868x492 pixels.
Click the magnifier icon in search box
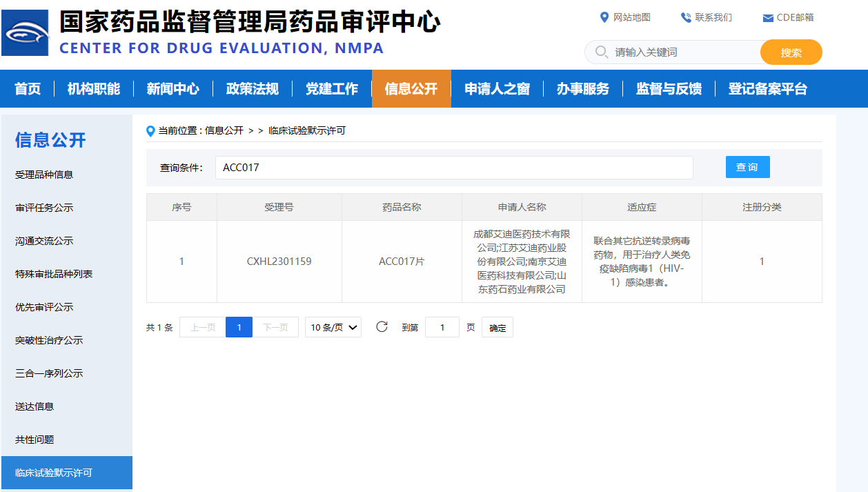click(x=601, y=52)
